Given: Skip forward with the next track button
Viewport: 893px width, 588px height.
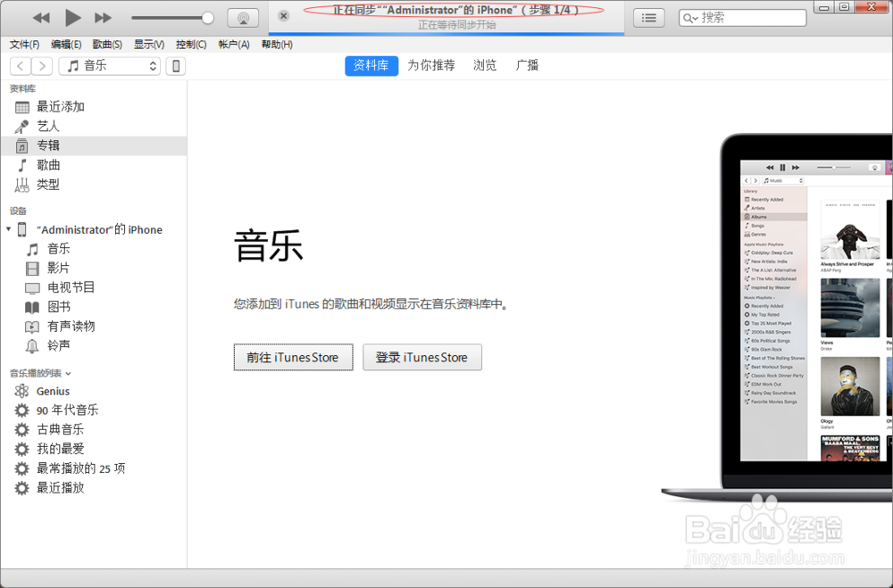Looking at the screenshot, I should [103, 18].
